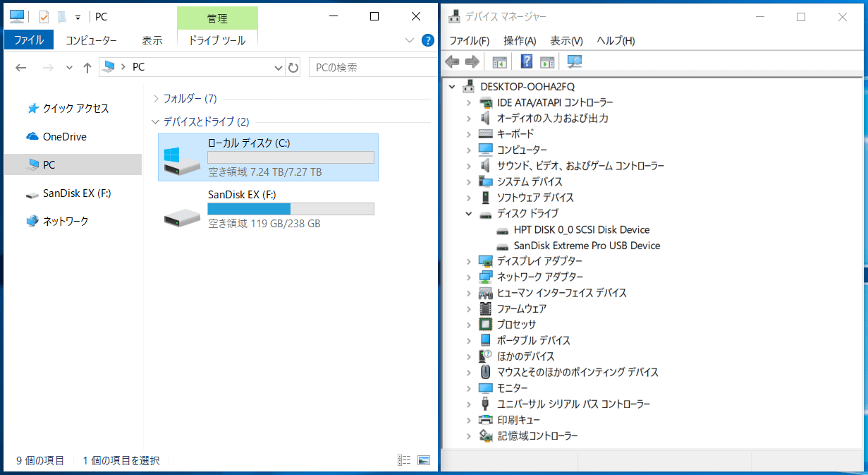Click Back arrow in Device Manager toolbar
868x475 pixels.
coord(452,62)
